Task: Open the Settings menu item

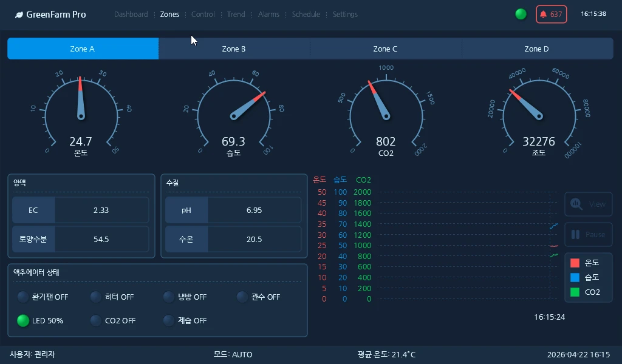Action: tap(345, 14)
